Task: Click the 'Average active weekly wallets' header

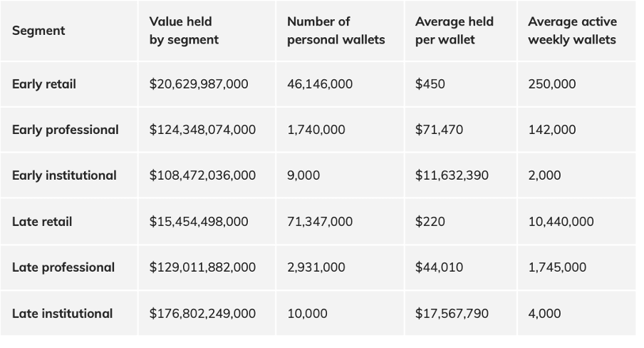Action: coord(571,31)
